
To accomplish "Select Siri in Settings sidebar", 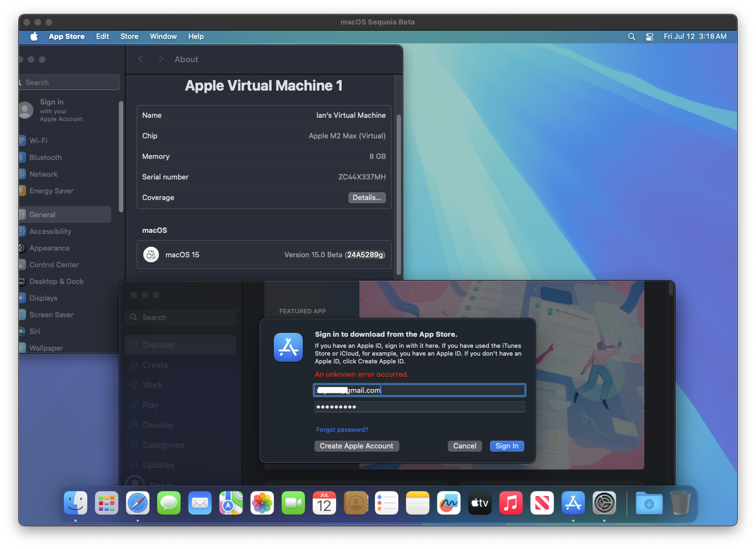I will coord(65,332).
